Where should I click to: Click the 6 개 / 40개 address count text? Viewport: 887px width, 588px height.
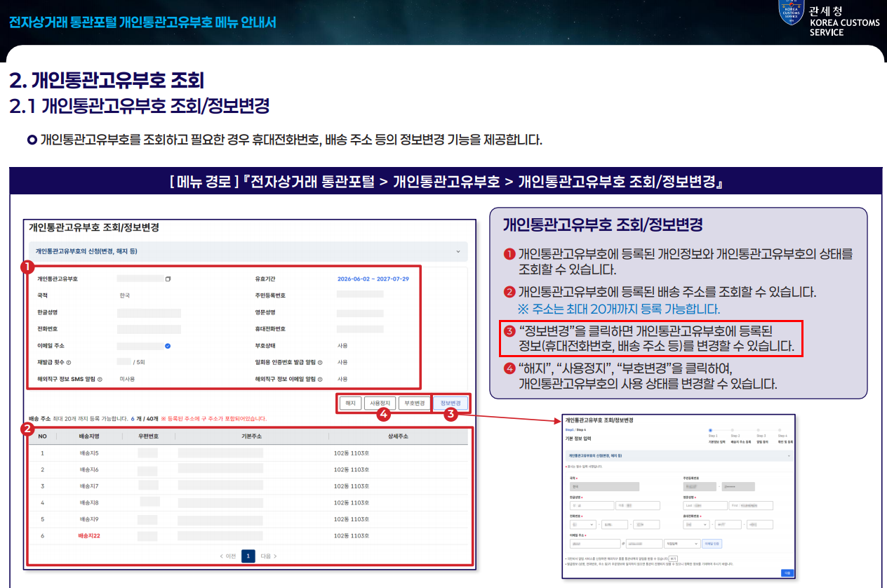tap(144, 419)
